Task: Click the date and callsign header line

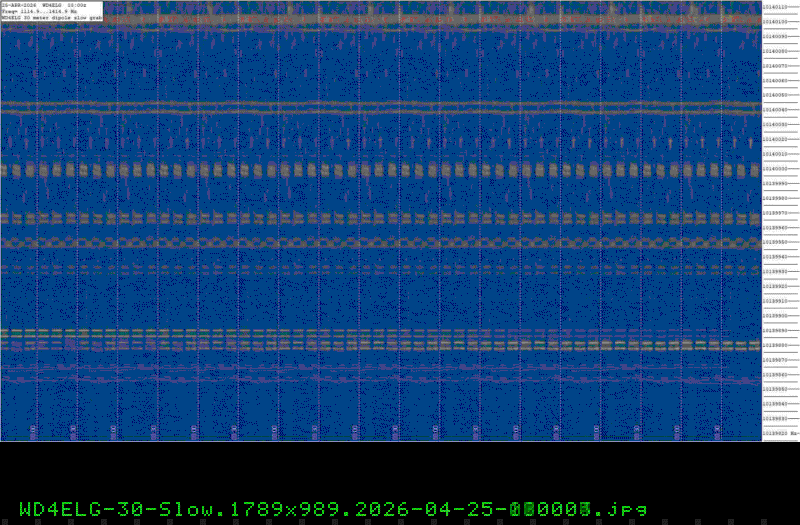Action: click(44, 5)
